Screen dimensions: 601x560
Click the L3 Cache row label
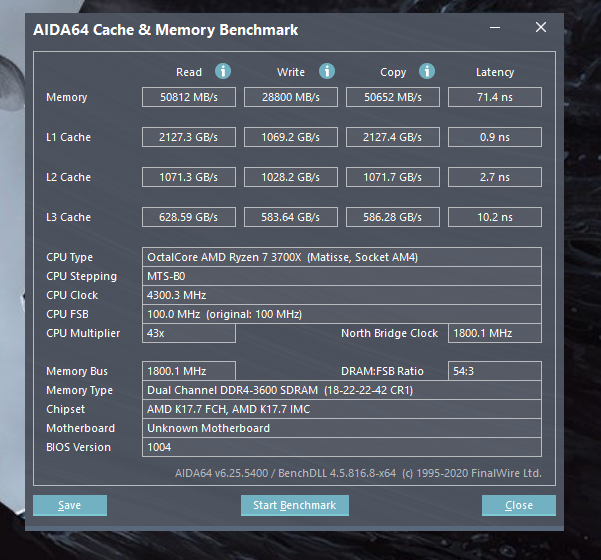(68, 217)
